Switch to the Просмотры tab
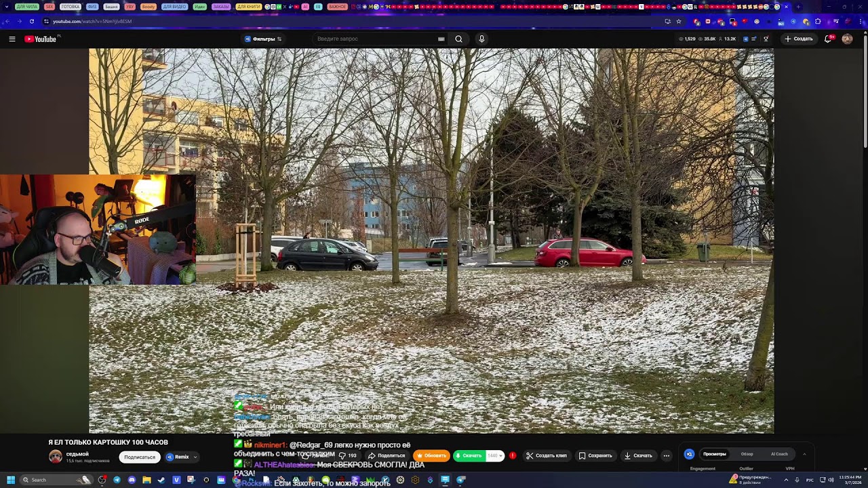The height and width of the screenshot is (488, 868). [714, 454]
